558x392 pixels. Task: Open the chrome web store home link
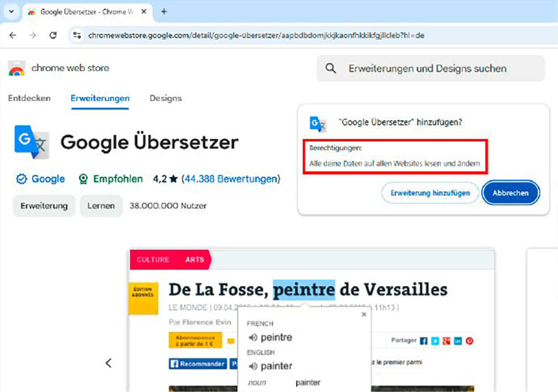click(70, 68)
